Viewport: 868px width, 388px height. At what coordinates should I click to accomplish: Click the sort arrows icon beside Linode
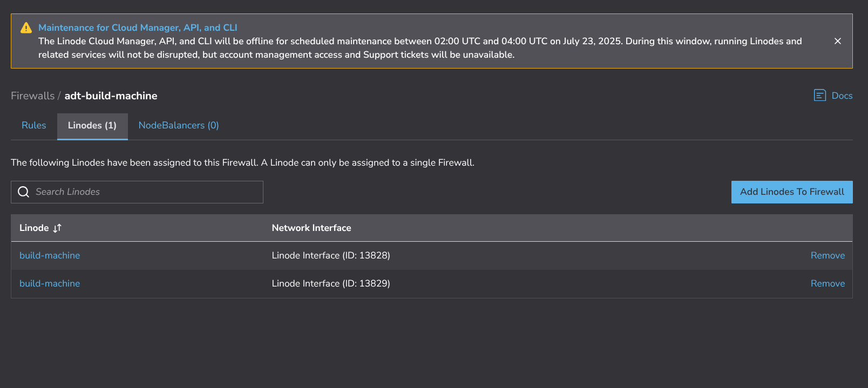(57, 228)
